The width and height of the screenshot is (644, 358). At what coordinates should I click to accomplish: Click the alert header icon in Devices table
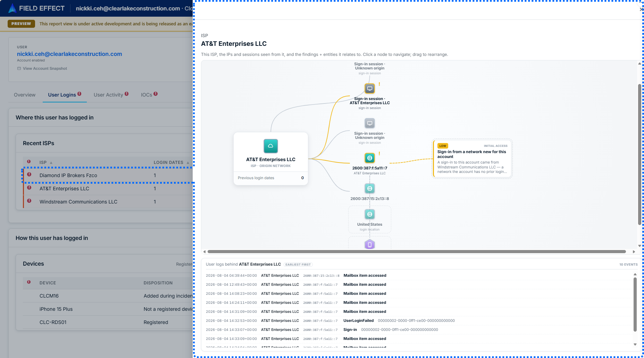point(29,282)
